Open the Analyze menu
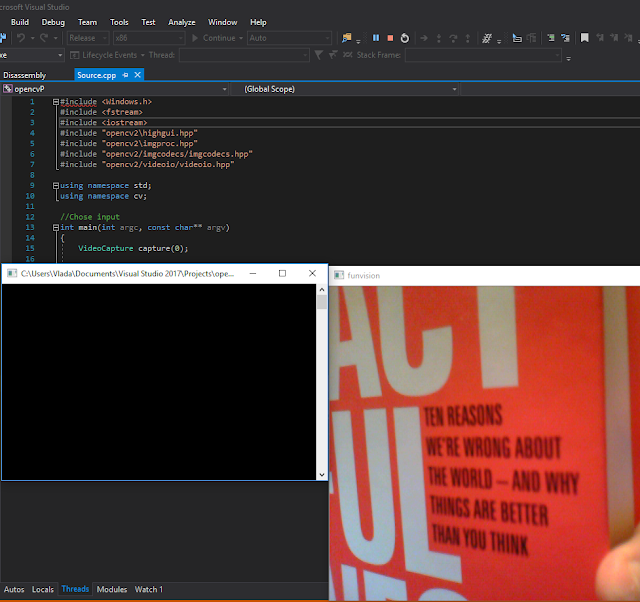Image resolution: width=640 pixels, height=602 pixels. coord(182,22)
